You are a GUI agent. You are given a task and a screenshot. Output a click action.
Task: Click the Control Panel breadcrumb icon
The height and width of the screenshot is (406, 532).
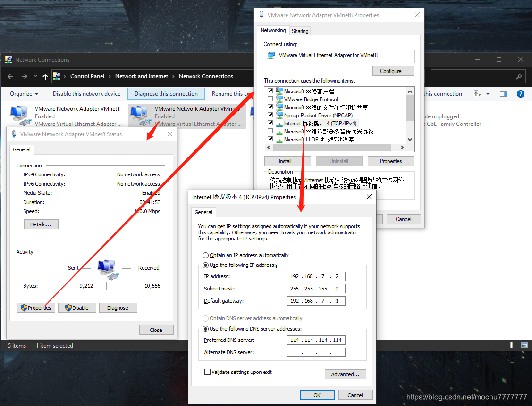pyautogui.click(x=57, y=76)
